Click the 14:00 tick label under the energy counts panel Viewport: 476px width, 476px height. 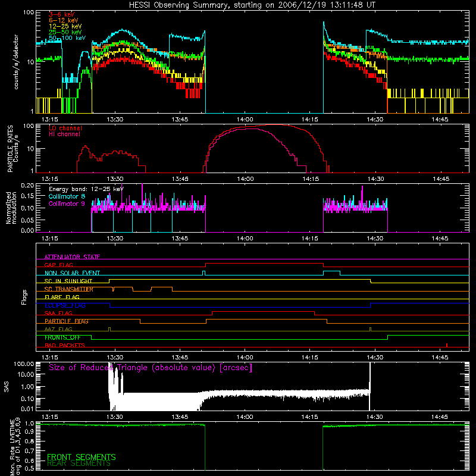pyautogui.click(x=245, y=120)
